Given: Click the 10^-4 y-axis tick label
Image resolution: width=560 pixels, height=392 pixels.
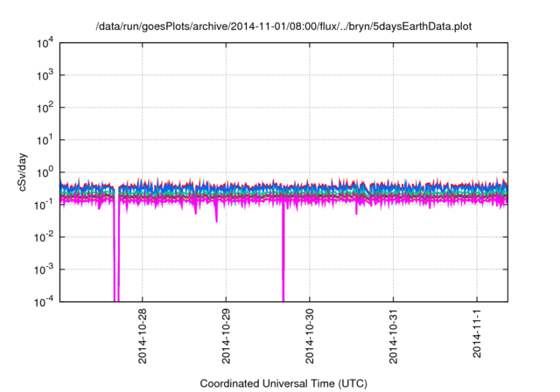Looking at the screenshot, I should pyautogui.click(x=44, y=302).
